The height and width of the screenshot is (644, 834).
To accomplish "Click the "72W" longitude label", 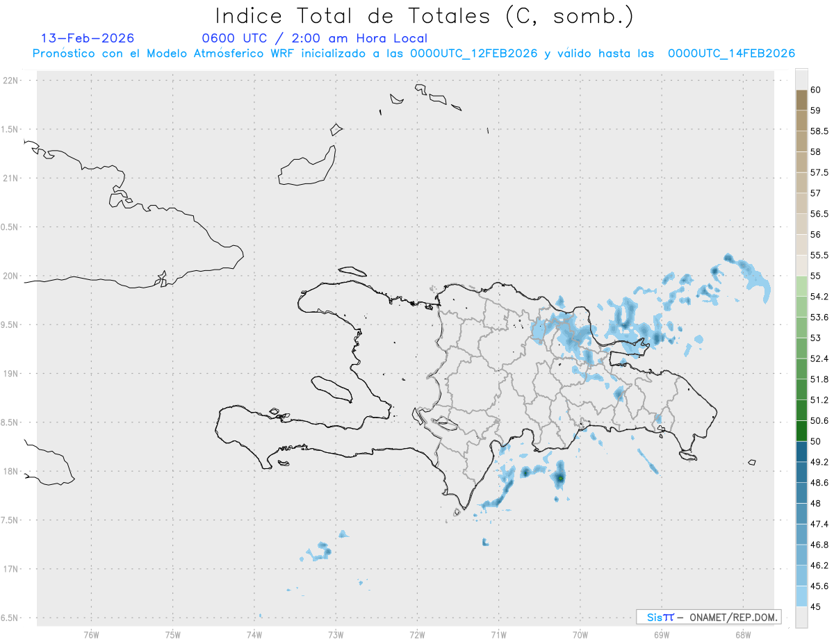I will point(417,634).
